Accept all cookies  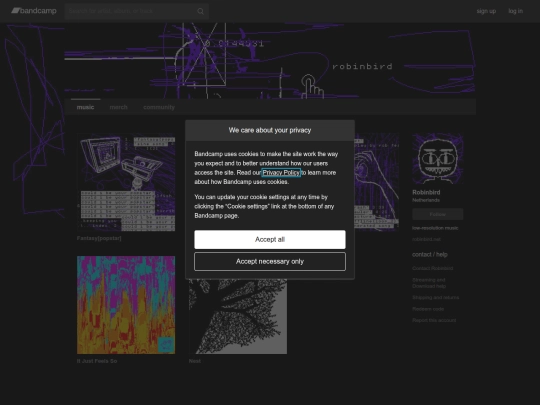270,239
